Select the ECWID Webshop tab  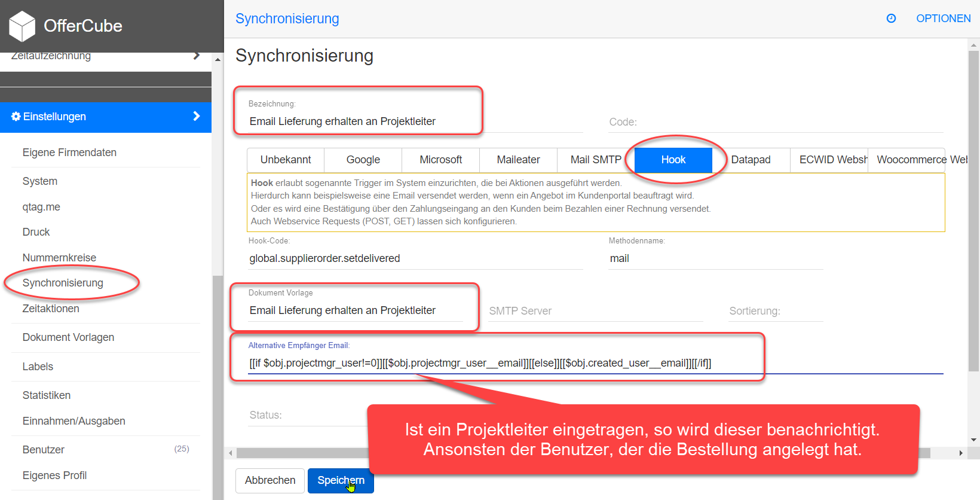coord(829,160)
